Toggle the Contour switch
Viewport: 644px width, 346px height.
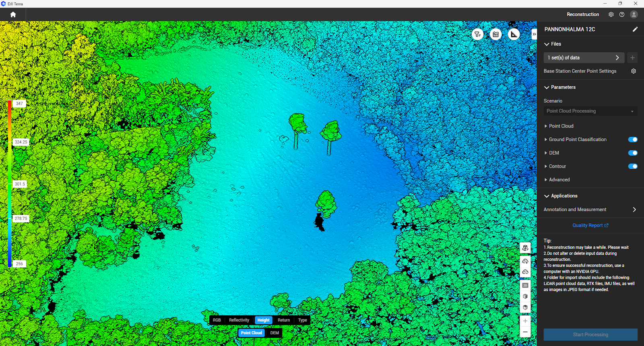[x=633, y=166]
